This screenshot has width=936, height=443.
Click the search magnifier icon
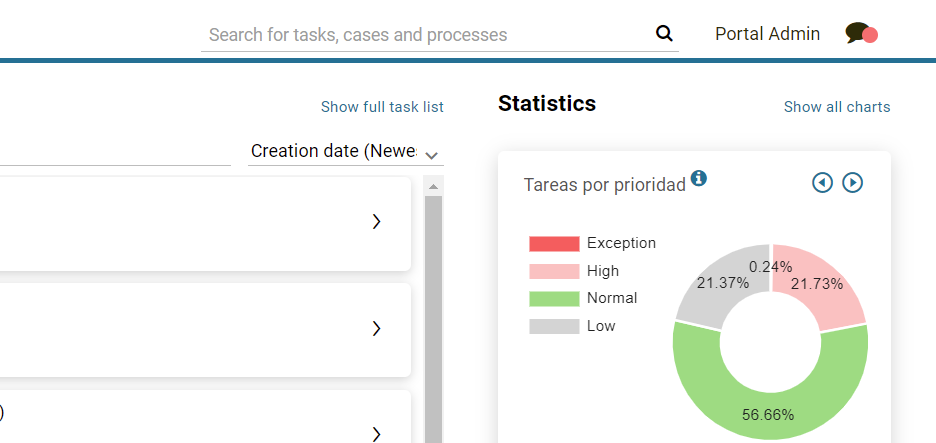(x=664, y=34)
